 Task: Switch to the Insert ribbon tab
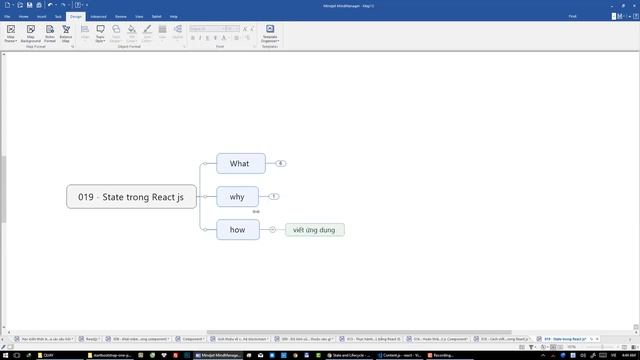pos(42,17)
